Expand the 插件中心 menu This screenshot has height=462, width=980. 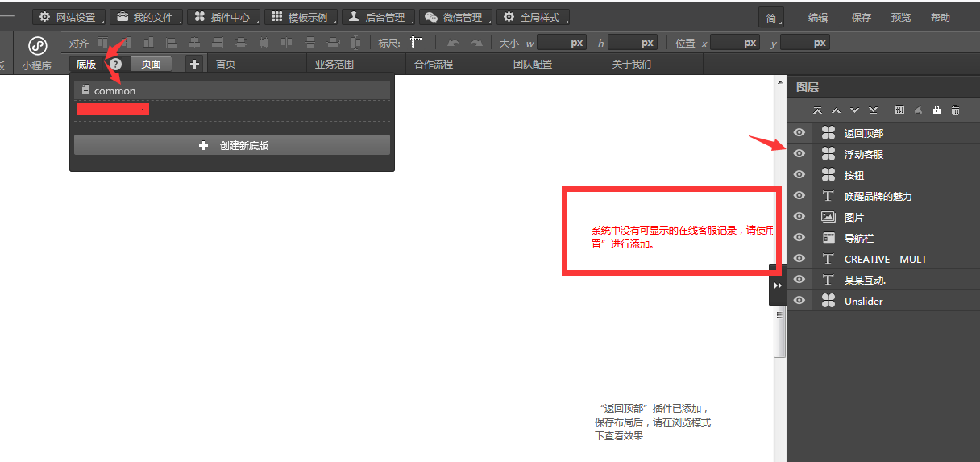(222, 17)
